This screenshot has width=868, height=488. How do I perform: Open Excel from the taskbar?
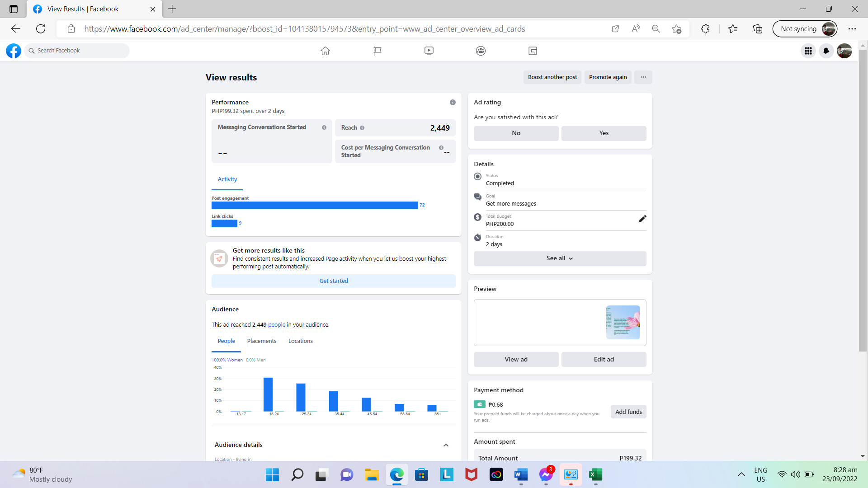[595, 474]
